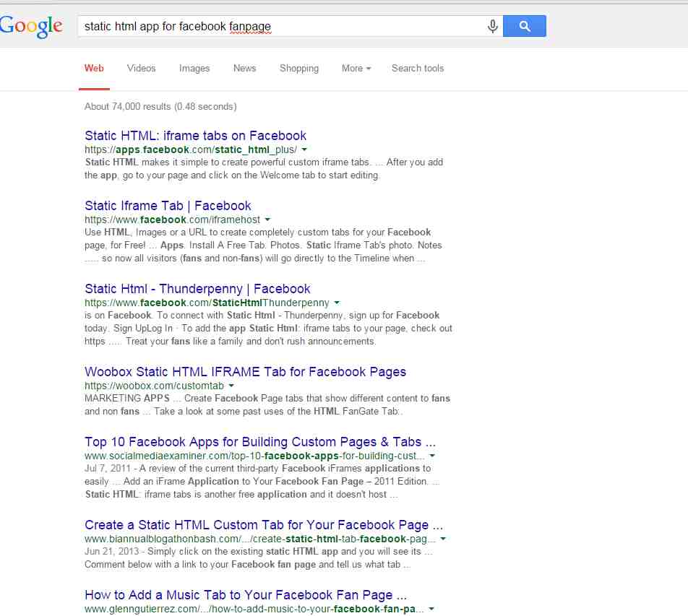Image resolution: width=688 pixels, height=616 pixels.
Task: Open Search tools options
Action: click(x=418, y=69)
